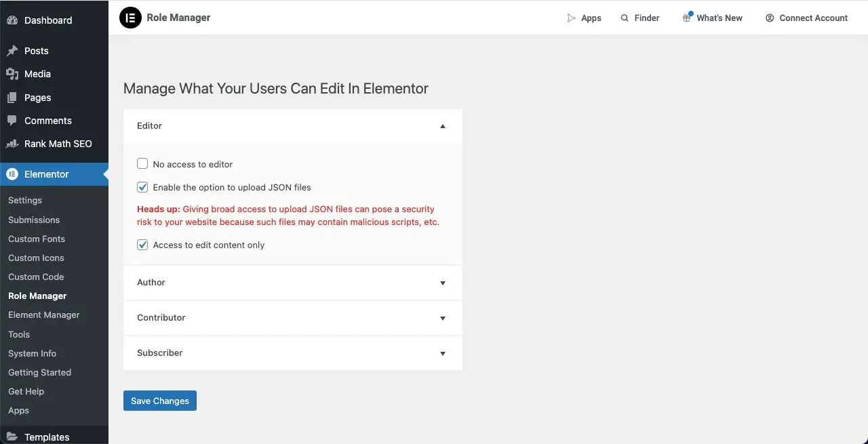Viewport: 868px width, 444px height.
Task: Open Element Manager submenu link
Action: tap(44, 315)
